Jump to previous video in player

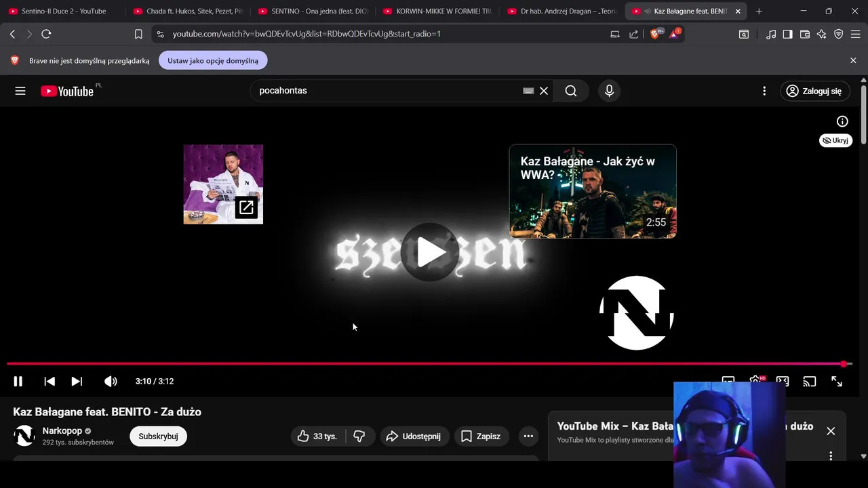point(50,382)
